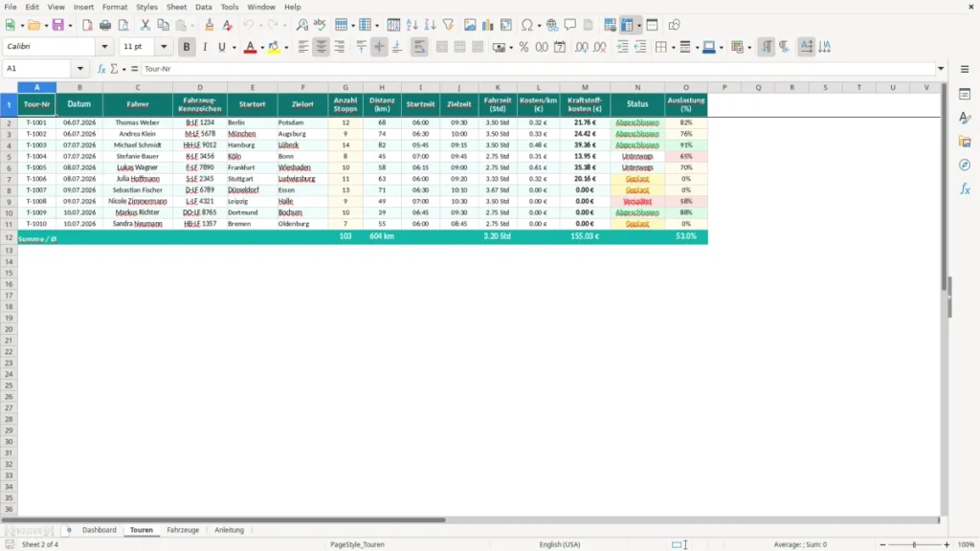Click PageStyle_Touren in status bar
980x551 pixels.
[358, 544]
